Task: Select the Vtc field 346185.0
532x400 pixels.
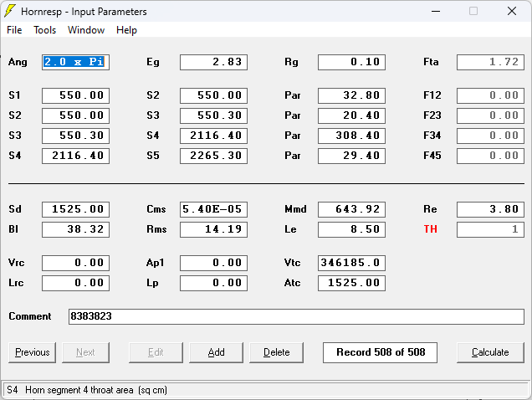Action: [x=352, y=263]
